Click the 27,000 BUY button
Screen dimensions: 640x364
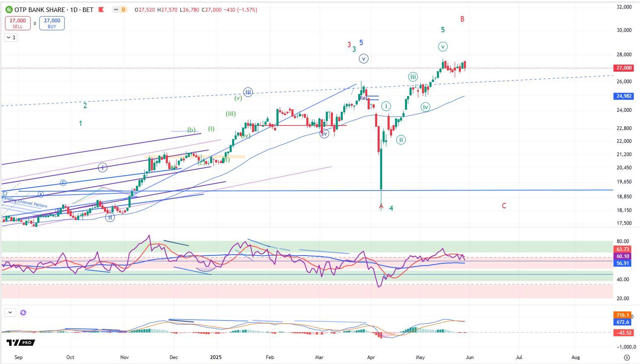52,23
